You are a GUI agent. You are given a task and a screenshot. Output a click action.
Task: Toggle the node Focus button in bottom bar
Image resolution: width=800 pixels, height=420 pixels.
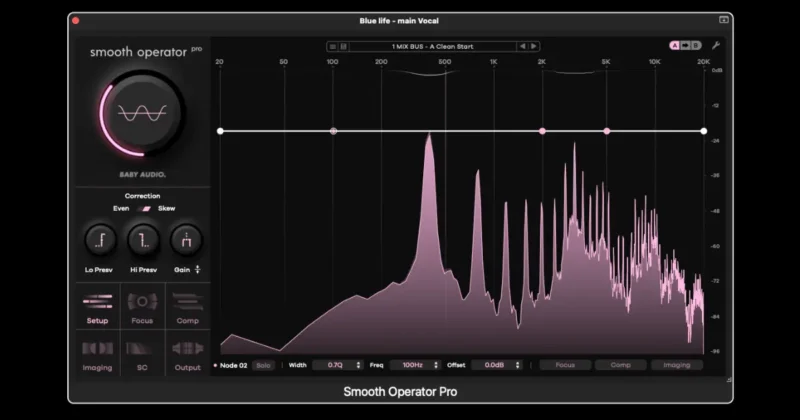[x=565, y=365]
